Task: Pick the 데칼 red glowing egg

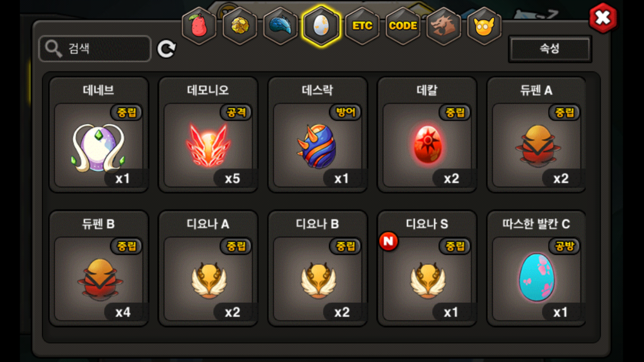Action: click(x=427, y=135)
